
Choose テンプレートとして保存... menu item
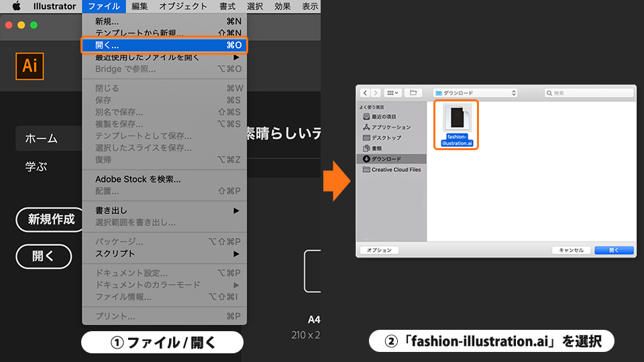tap(164, 136)
